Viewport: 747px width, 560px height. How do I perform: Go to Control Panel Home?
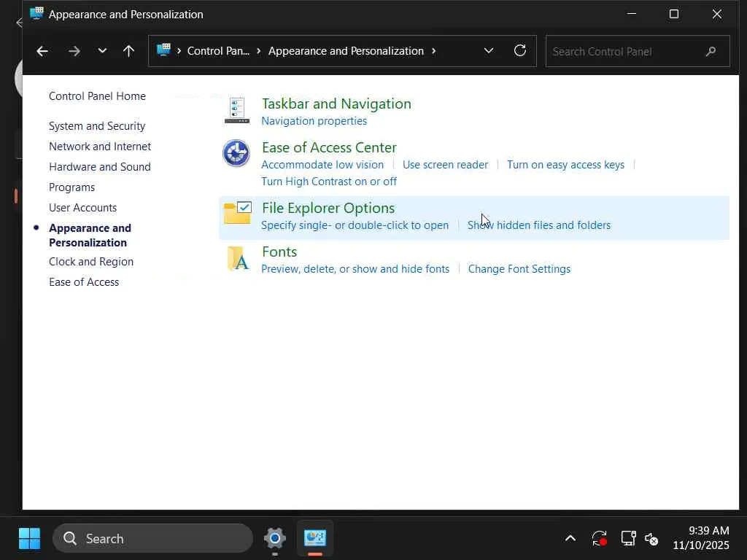[x=97, y=96]
